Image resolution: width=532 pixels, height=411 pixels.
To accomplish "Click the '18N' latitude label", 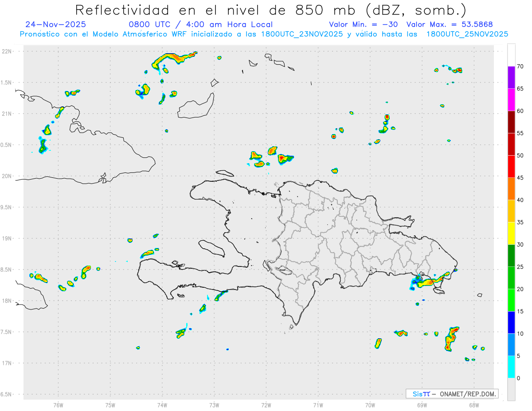I will coord(7,301).
